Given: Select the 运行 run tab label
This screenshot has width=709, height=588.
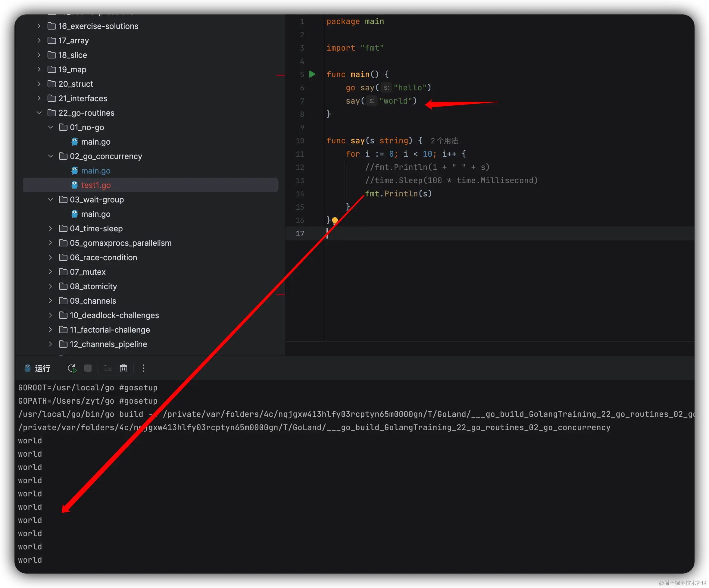Looking at the screenshot, I should (x=42, y=368).
